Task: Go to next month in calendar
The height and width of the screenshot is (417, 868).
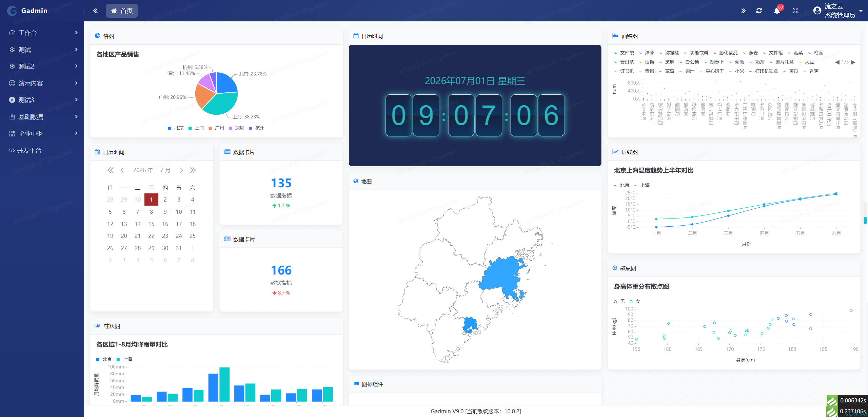Action: click(181, 170)
